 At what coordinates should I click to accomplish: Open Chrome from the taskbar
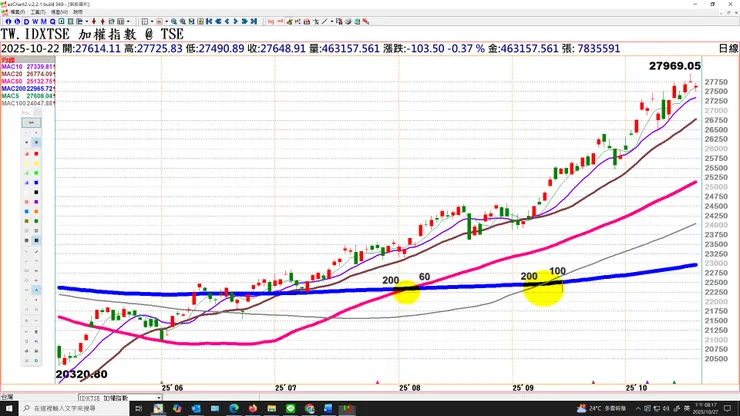coord(309,408)
